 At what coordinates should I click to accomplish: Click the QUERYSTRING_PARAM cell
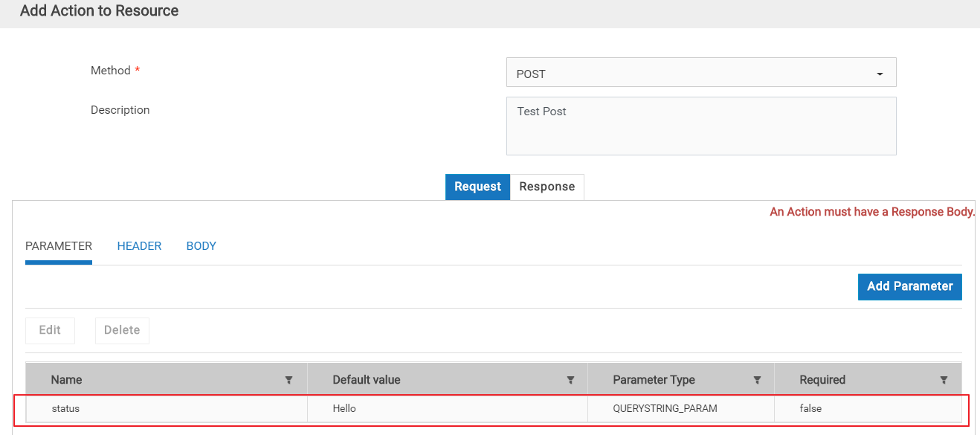point(681,409)
